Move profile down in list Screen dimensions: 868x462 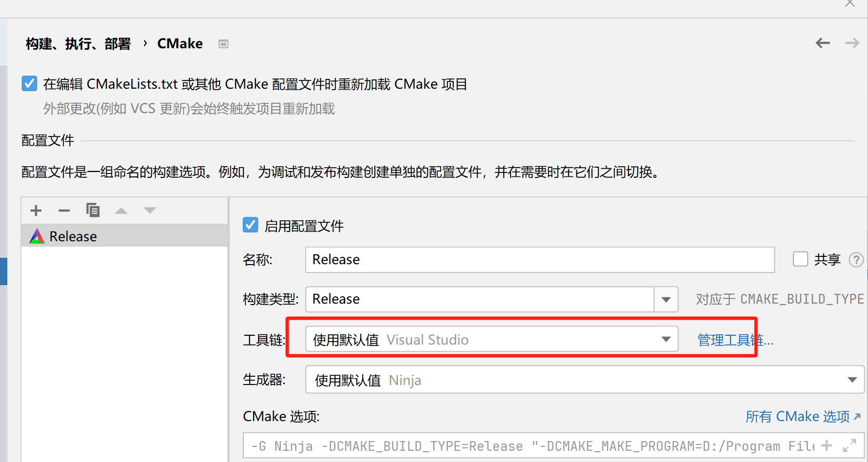150,211
